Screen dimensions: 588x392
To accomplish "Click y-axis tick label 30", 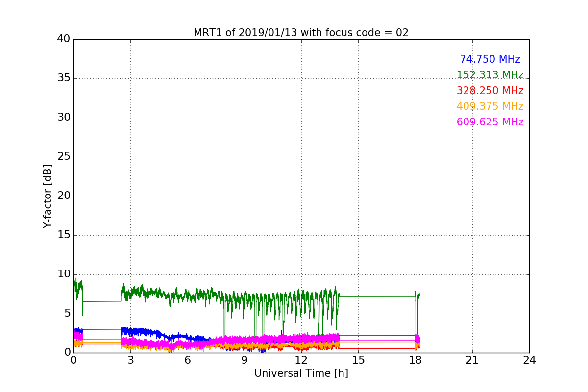I will 64,118.
